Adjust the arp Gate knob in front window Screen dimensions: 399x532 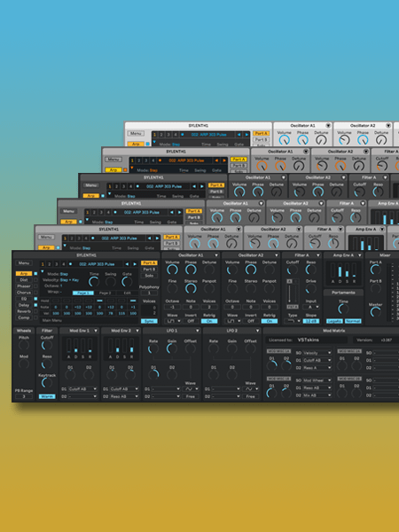127,282
